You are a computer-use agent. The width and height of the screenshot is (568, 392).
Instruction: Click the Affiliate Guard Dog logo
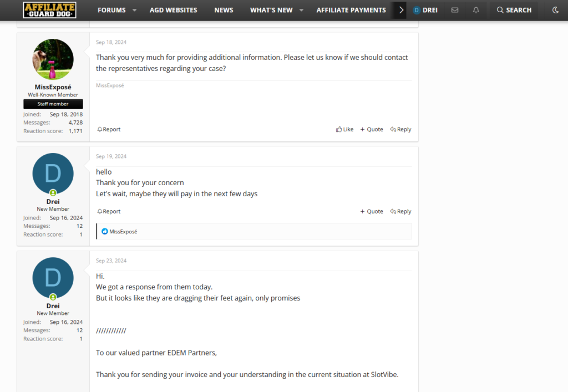pyautogui.click(x=50, y=10)
